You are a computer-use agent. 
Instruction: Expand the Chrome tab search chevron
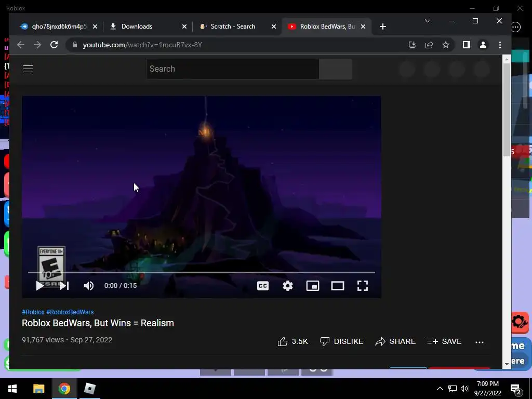(x=428, y=21)
